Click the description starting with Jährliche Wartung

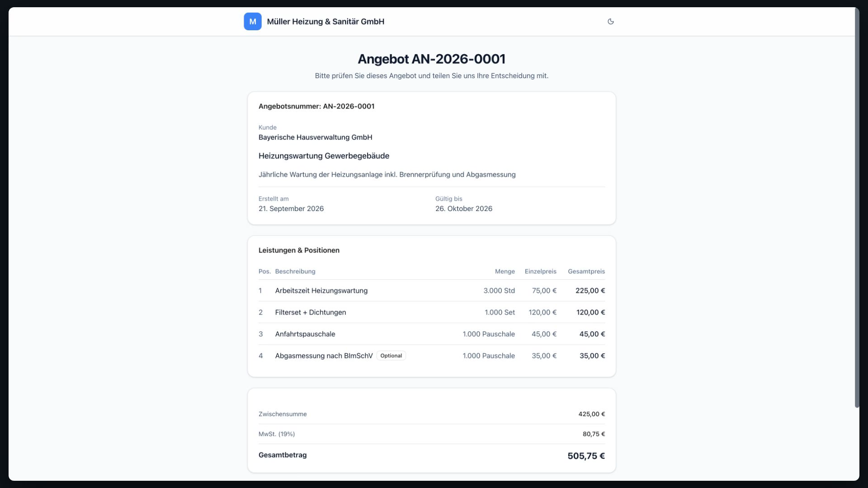[x=387, y=174]
